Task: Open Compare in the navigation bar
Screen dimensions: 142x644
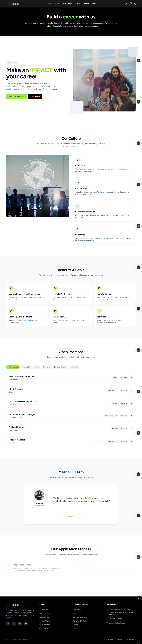Action: [86, 4]
